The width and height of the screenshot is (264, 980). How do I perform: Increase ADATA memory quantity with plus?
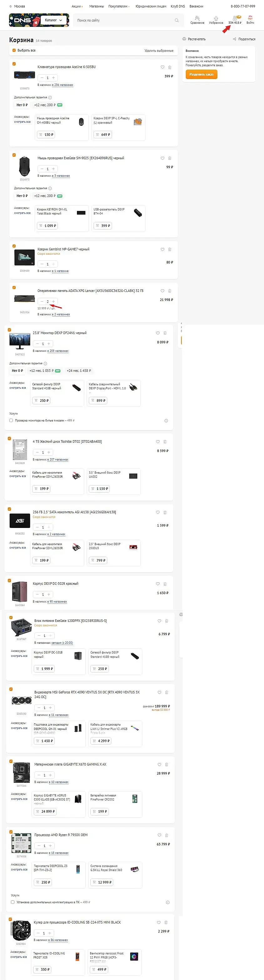pyautogui.click(x=53, y=302)
